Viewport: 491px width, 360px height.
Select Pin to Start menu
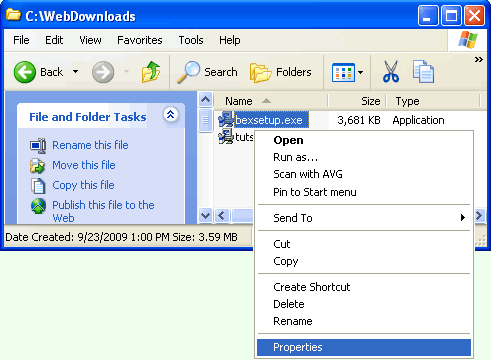(364, 192)
